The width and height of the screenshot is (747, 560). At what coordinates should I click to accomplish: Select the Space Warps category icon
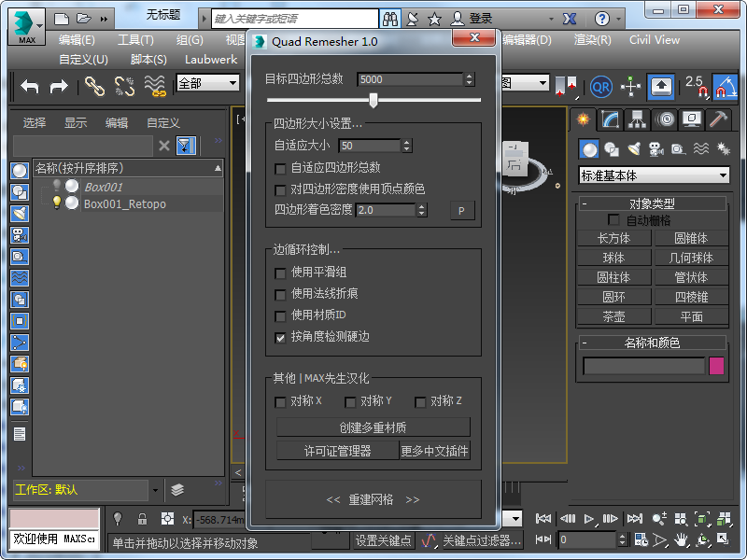[x=701, y=149]
